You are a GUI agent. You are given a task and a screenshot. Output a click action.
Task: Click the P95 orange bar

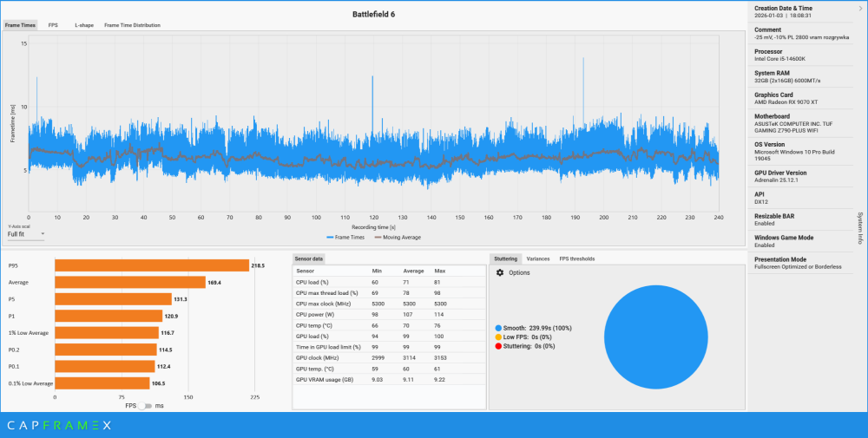(152, 265)
